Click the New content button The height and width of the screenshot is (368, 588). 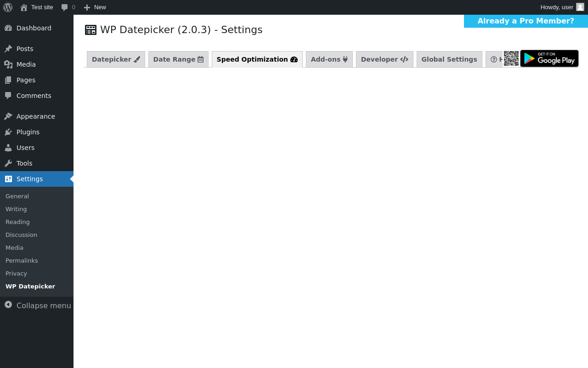95,7
